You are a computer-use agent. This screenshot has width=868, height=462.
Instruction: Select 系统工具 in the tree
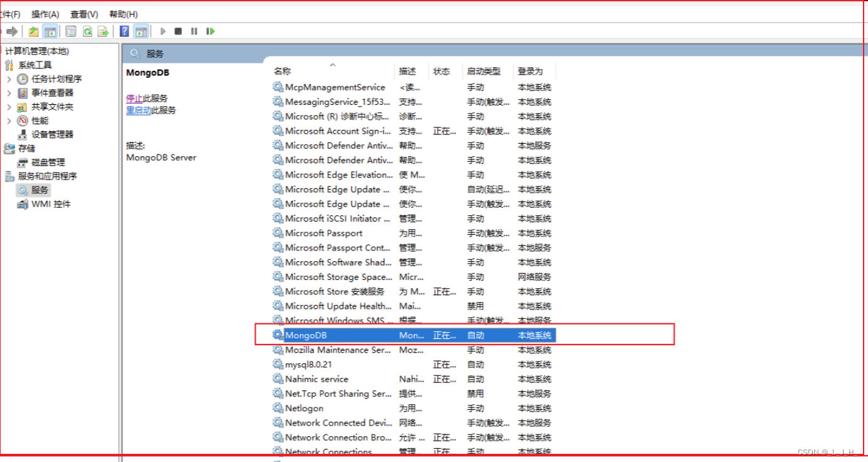[x=35, y=65]
